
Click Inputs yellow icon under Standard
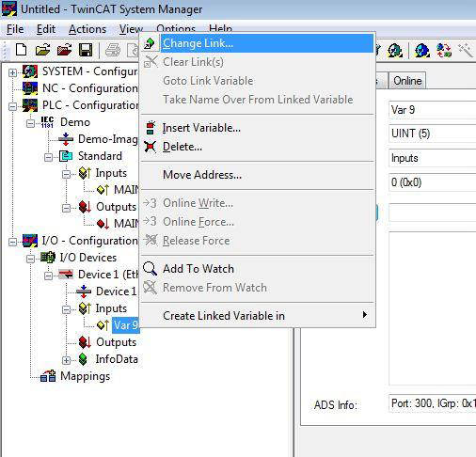85,173
